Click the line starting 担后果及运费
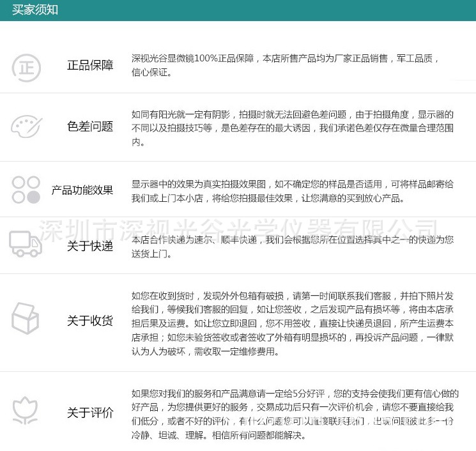This screenshot has width=476, height=451. point(293,323)
